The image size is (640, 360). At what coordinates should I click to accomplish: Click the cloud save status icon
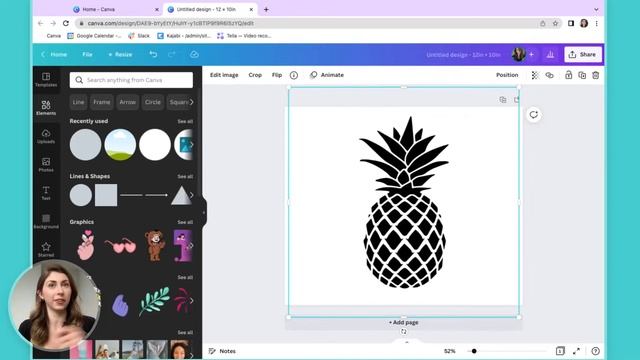coord(194,54)
